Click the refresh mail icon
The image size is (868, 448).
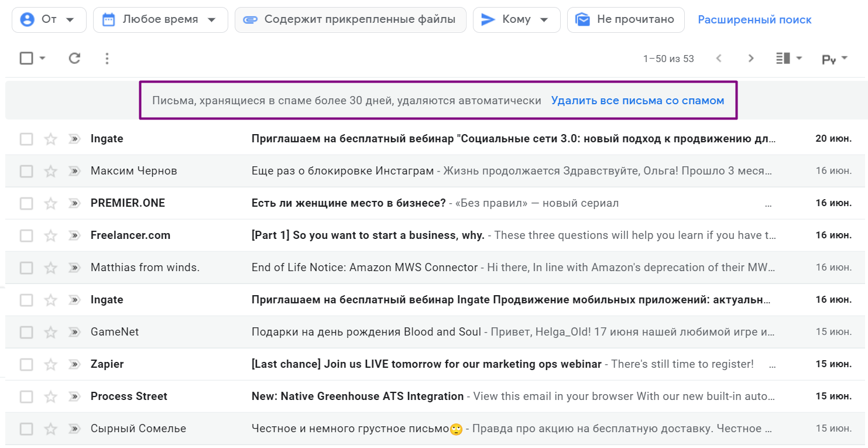tap(74, 58)
